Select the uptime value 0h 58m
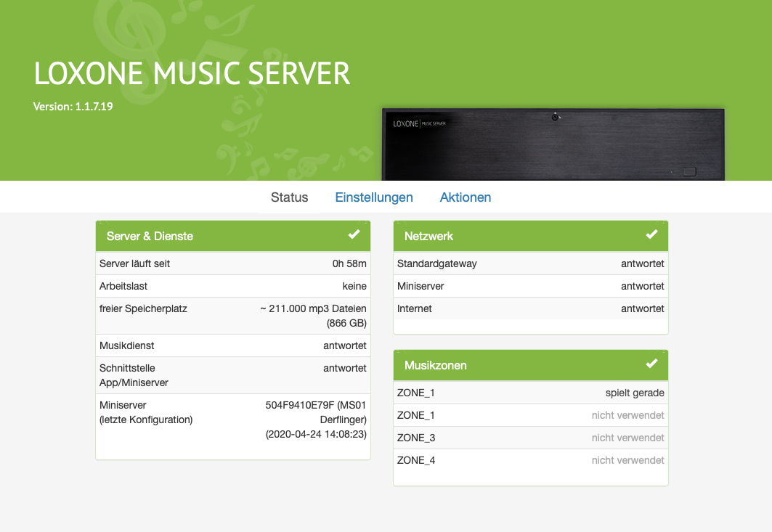772x532 pixels. click(x=349, y=263)
